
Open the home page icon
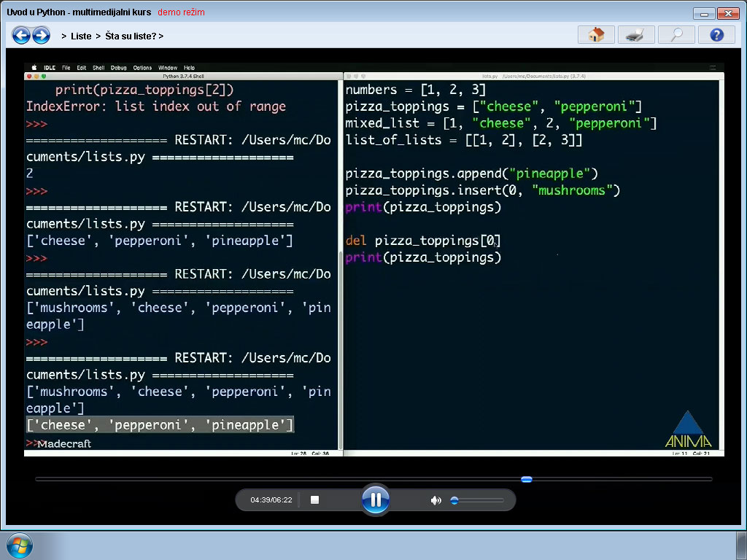coord(596,35)
